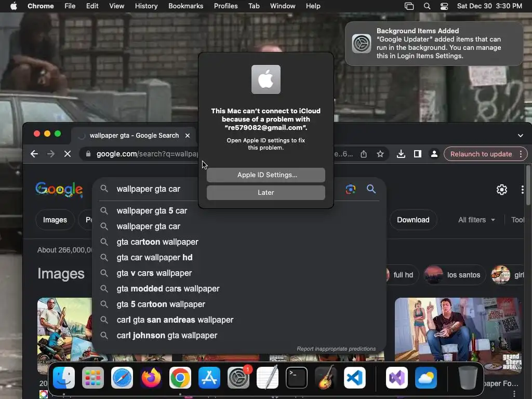The image size is (532, 399).
Task: Open All filters dropdown
Action: tap(476, 220)
